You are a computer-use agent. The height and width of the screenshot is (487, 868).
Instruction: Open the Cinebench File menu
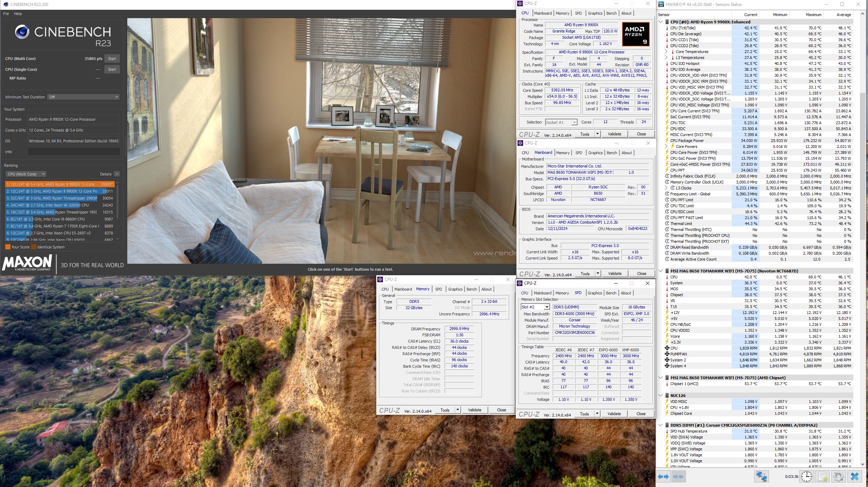pyautogui.click(x=6, y=14)
